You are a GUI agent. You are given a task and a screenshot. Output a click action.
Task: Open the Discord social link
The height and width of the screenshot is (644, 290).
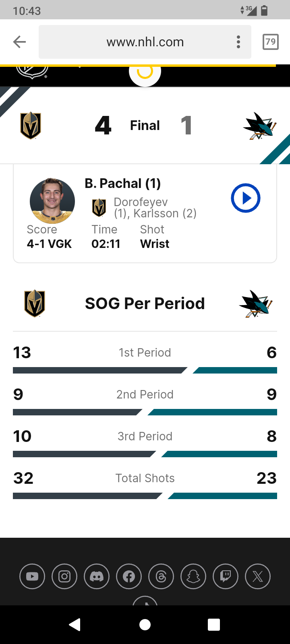tap(97, 576)
